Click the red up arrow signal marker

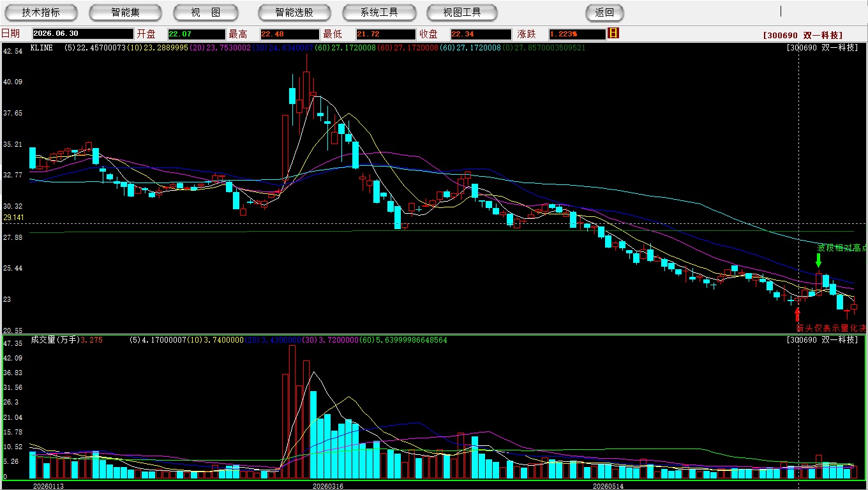797,315
